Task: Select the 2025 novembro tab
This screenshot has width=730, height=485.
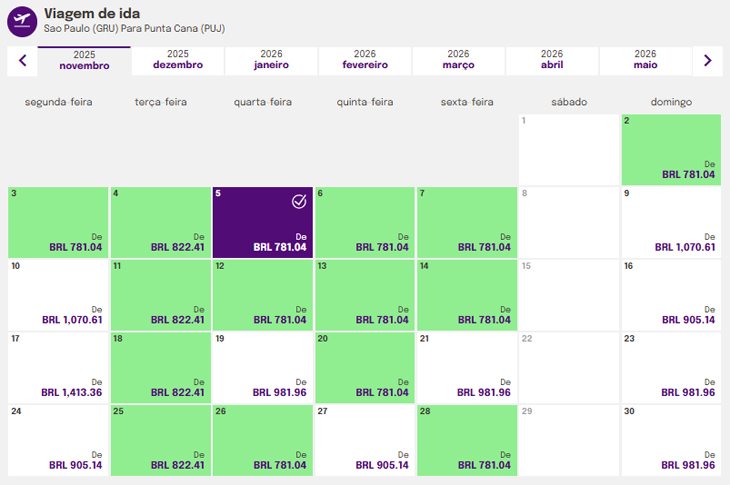Action: click(84, 60)
